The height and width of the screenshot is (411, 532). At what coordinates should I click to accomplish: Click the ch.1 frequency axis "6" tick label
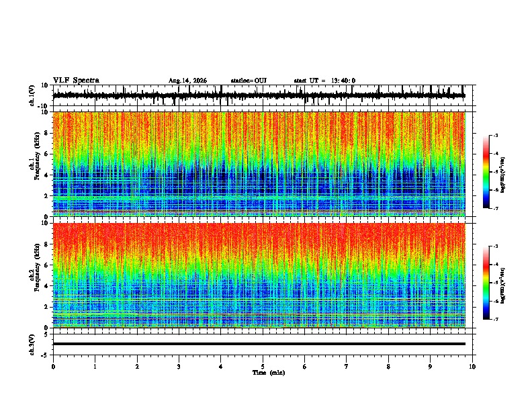click(46, 154)
